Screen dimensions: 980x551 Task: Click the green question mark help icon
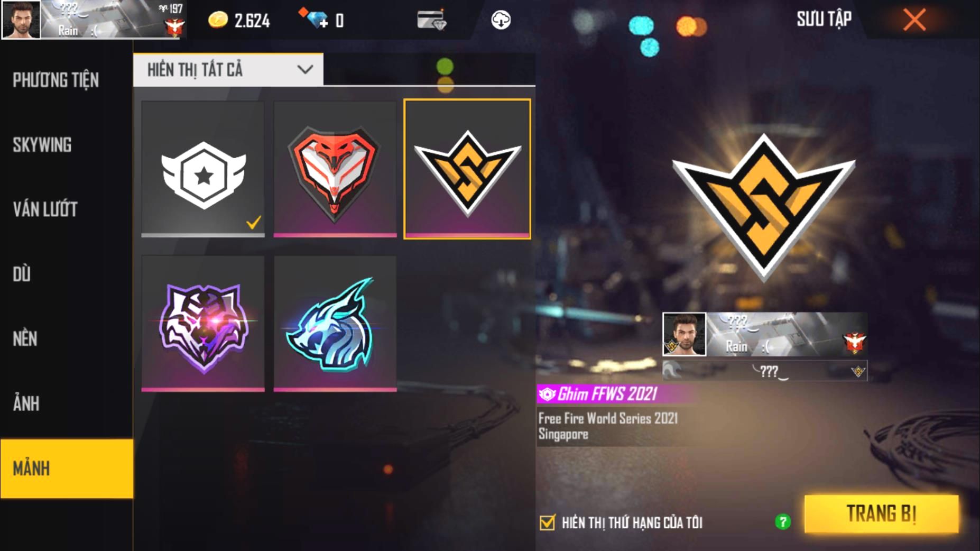pos(782,522)
